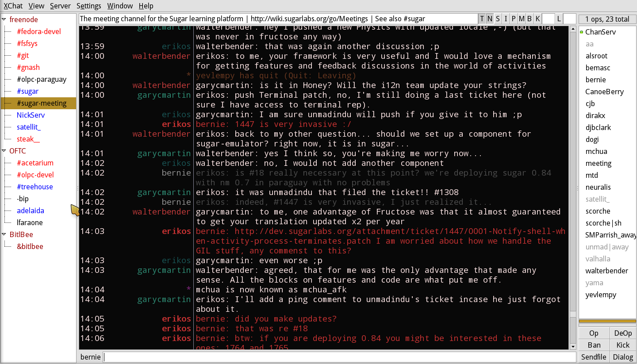Click the chat scrollbar up arrow
Screen dimensions: 637x364
(572, 29)
